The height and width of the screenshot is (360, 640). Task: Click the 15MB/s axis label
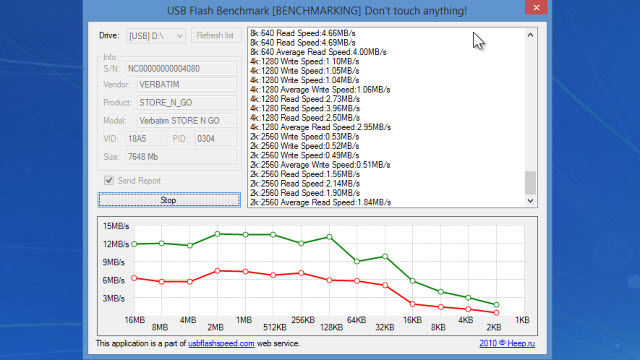coord(116,226)
